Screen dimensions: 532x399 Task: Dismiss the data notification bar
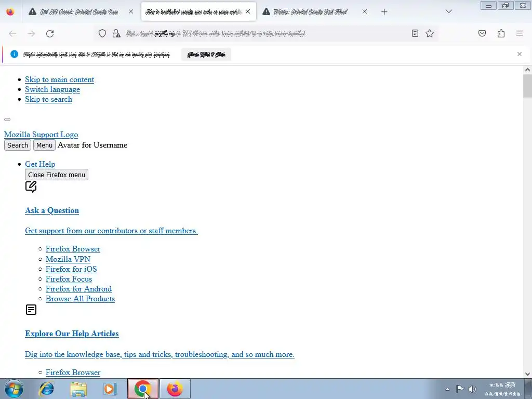click(520, 54)
